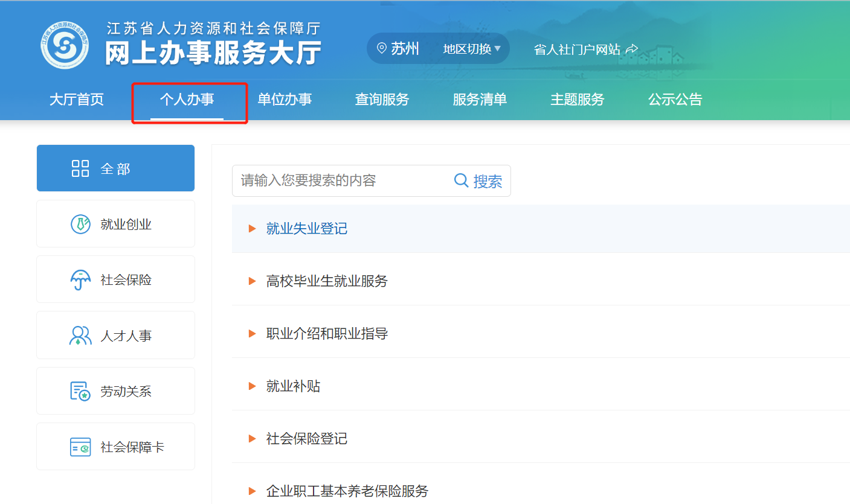Select the 全部 grid icon
Viewport: 850px width, 504px height.
point(80,168)
